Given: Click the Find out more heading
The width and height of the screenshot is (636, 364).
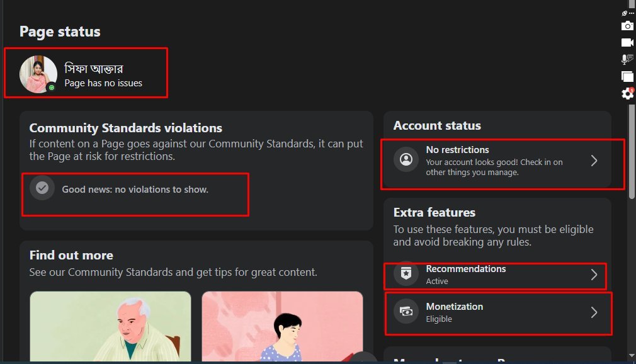Looking at the screenshot, I should point(71,255).
